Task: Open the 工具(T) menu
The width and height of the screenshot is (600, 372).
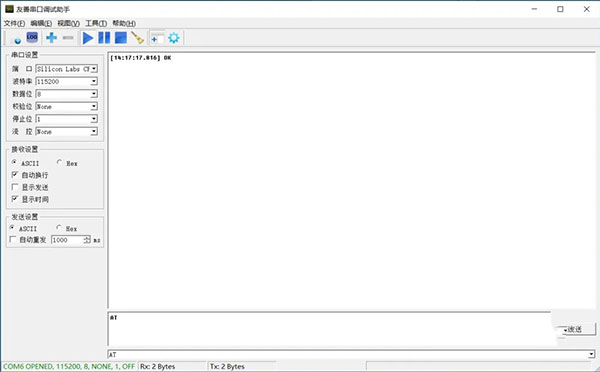Action: point(96,23)
